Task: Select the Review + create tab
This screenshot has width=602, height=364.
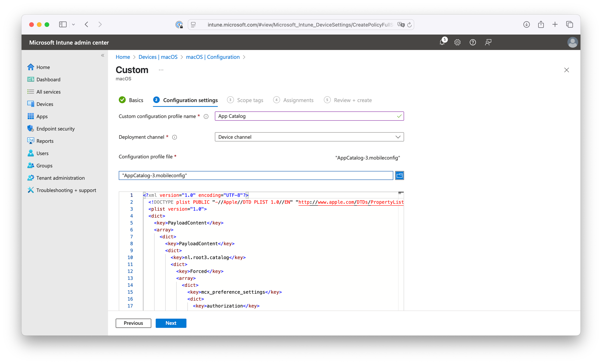Action: [x=348, y=100]
